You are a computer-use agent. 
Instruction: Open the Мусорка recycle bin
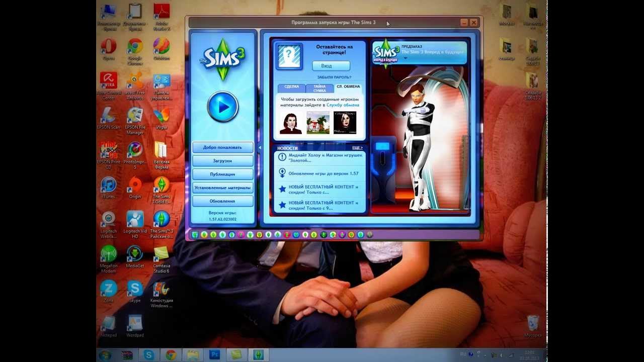tap(533, 326)
